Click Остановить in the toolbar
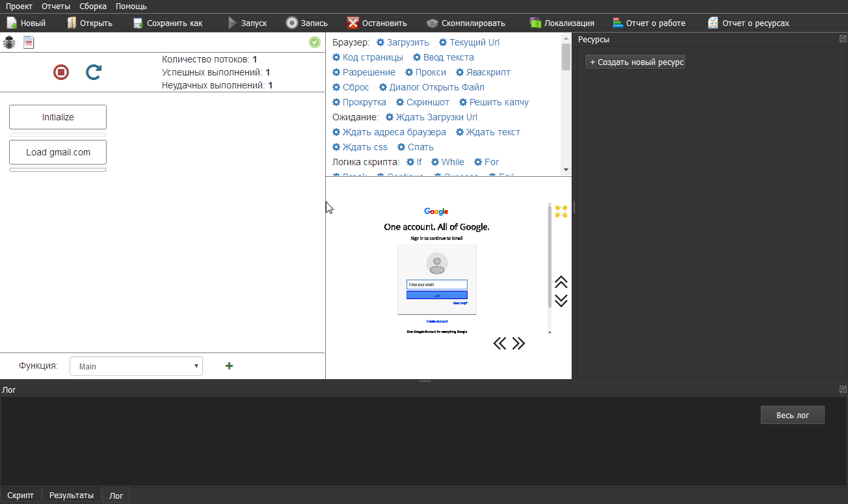The height and width of the screenshot is (504, 848). click(x=377, y=23)
